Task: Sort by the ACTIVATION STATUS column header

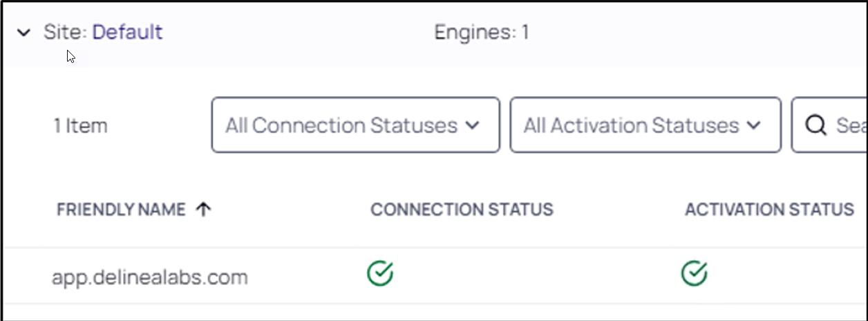Action: tap(769, 210)
